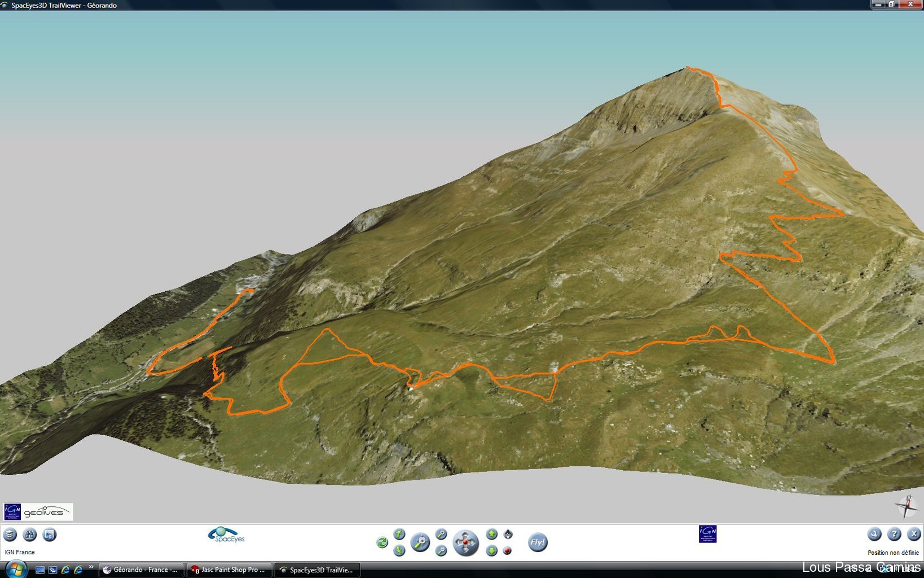Click the lower small magnifier zoom icon
This screenshot has height=578, width=924.
click(x=441, y=551)
